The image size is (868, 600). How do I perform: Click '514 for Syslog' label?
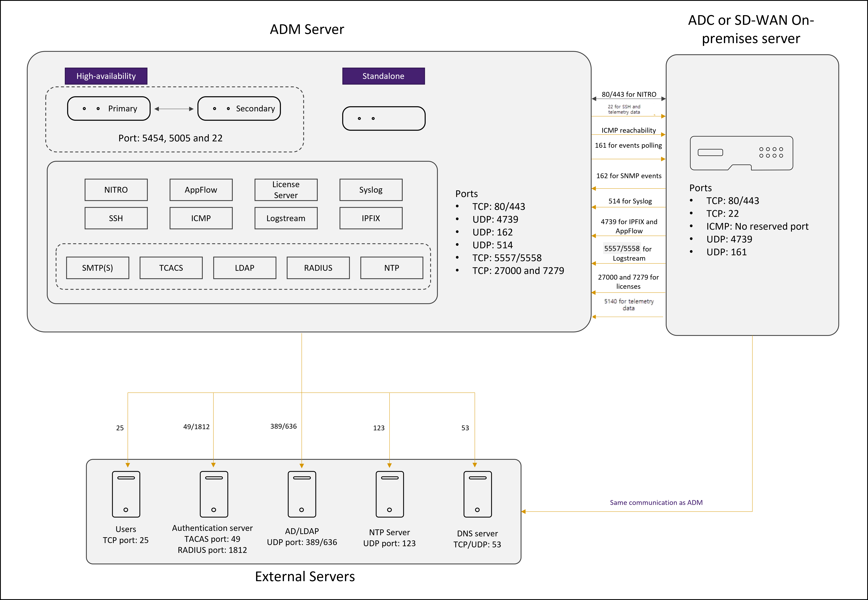click(x=630, y=201)
